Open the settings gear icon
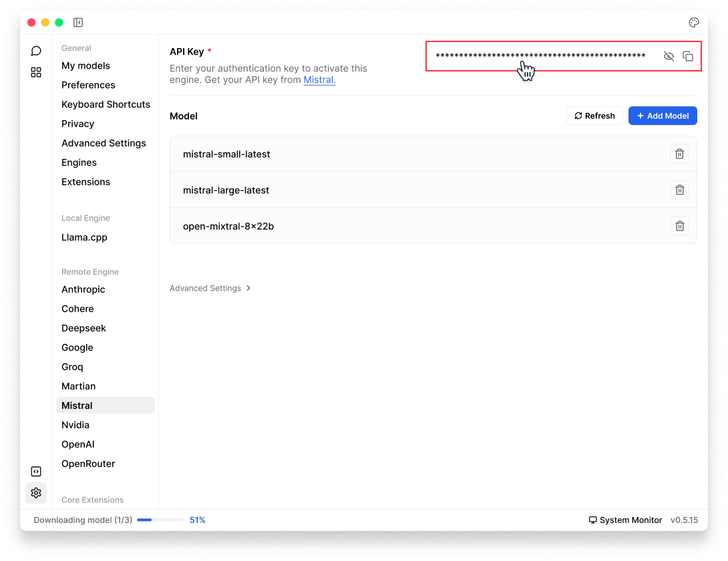The width and height of the screenshot is (728, 561). tap(36, 493)
